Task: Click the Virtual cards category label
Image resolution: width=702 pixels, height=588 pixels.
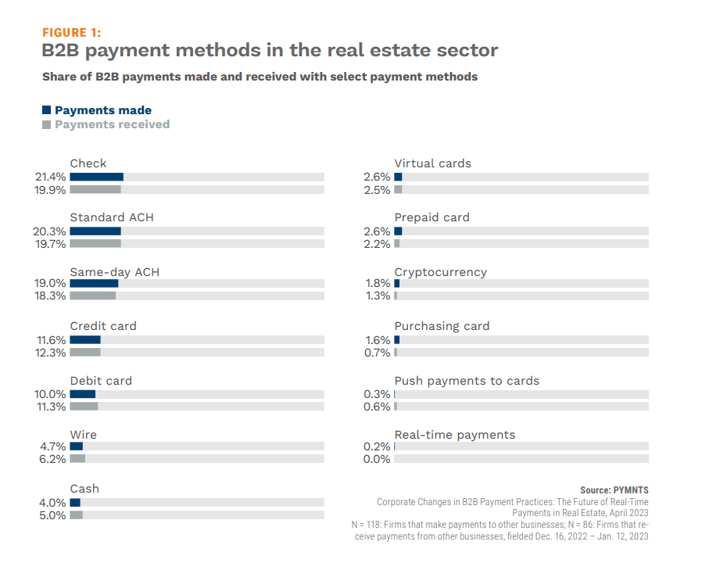Action: pos(432,163)
